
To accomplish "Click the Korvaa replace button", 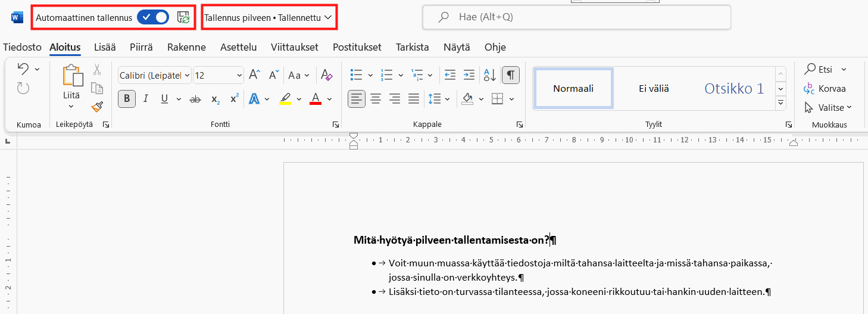I will tap(825, 89).
